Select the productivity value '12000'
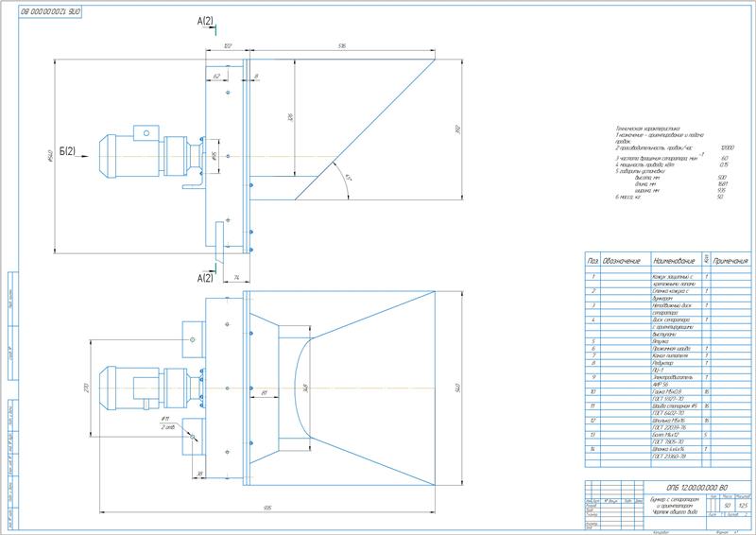Screen dimensions: 756x535 click(727, 147)
